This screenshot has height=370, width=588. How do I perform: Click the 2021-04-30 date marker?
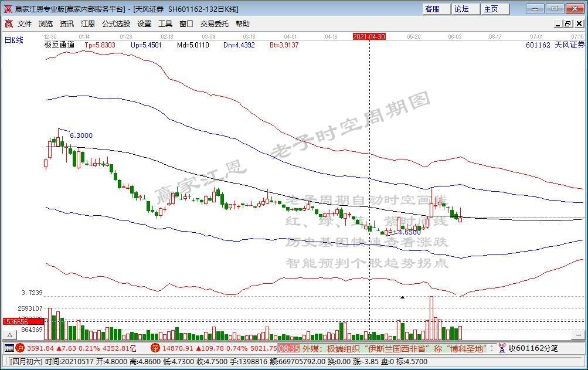(369, 36)
